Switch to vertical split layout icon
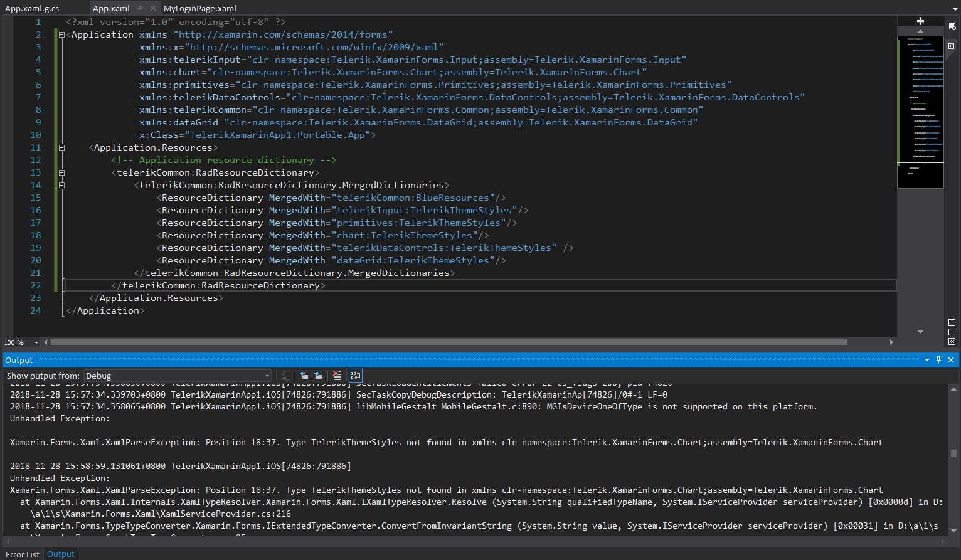Viewport: 961px width, 560px height. click(x=952, y=323)
